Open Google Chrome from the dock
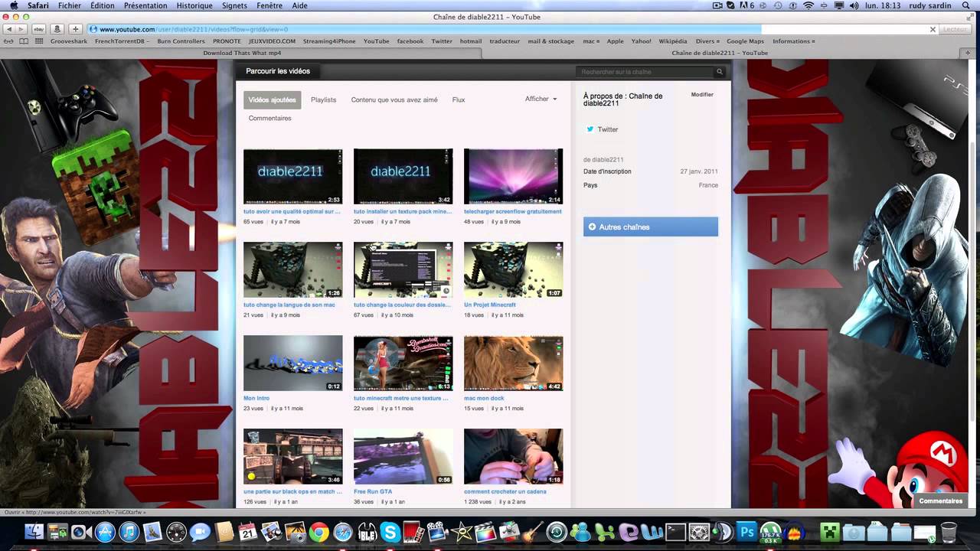The height and width of the screenshot is (551, 980). 318,531
